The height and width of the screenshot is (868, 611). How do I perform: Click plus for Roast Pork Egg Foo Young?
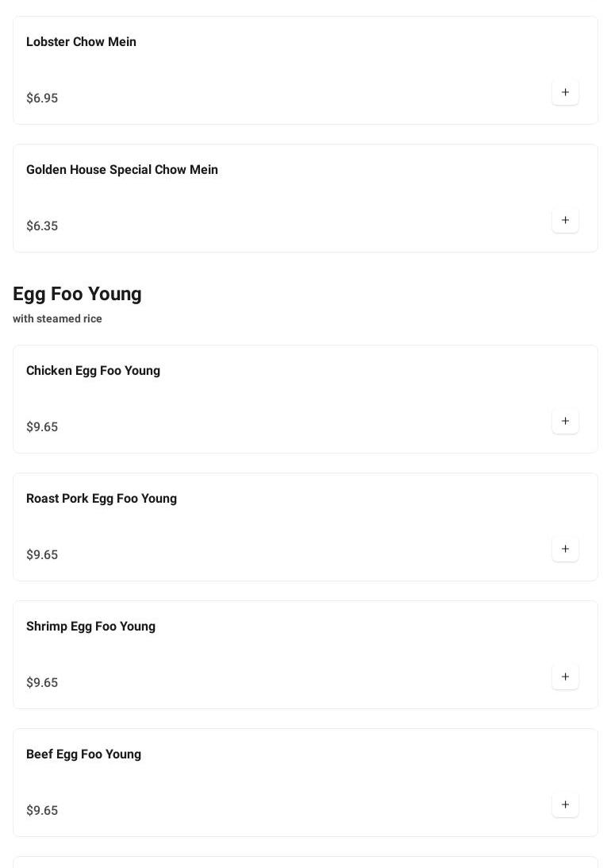coord(565,549)
